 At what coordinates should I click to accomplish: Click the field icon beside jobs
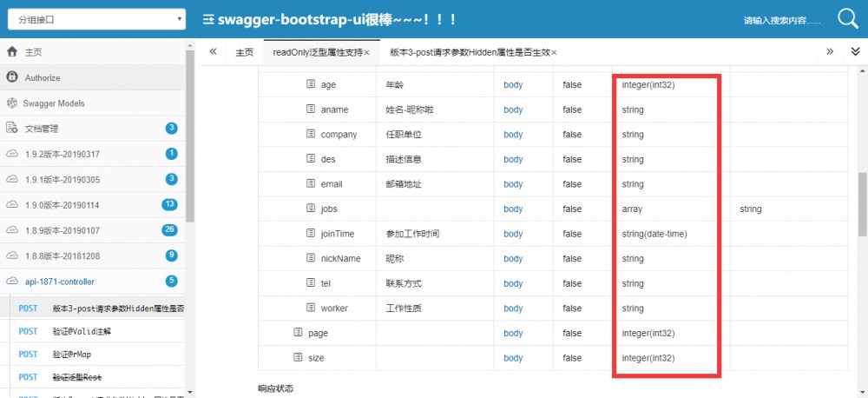[311, 209]
